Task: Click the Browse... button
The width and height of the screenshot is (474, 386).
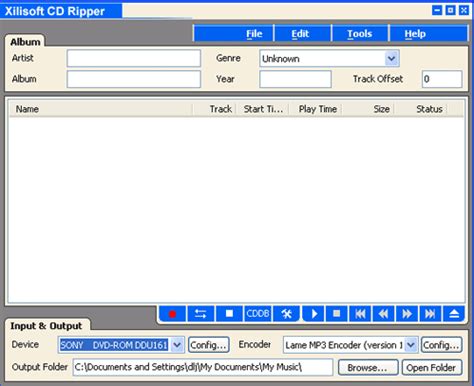Action: pyautogui.click(x=368, y=367)
